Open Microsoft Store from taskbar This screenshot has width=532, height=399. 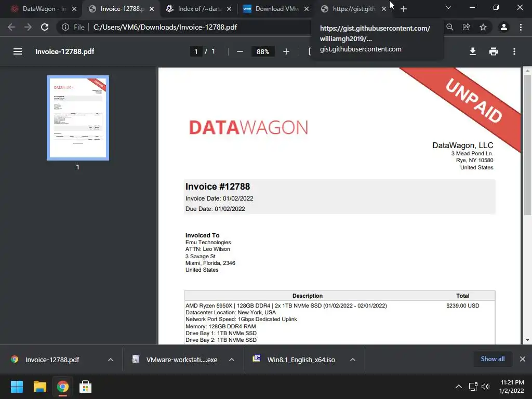[85, 387]
